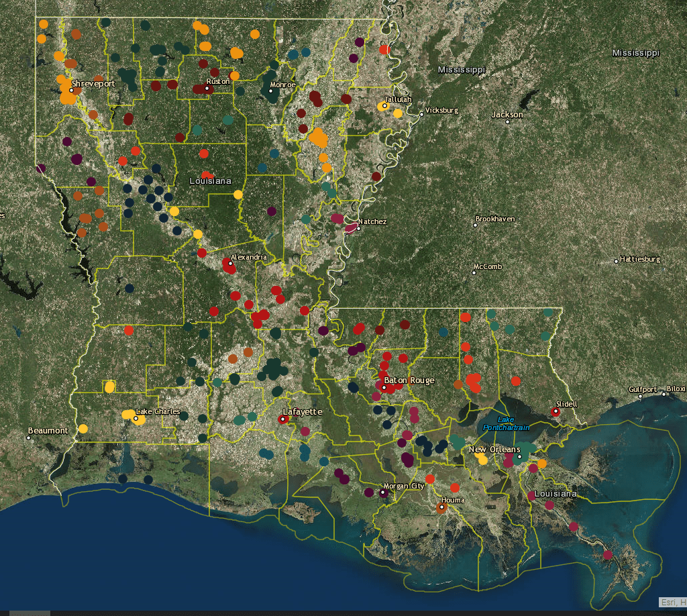Click the orange marker at Houma

point(441,507)
